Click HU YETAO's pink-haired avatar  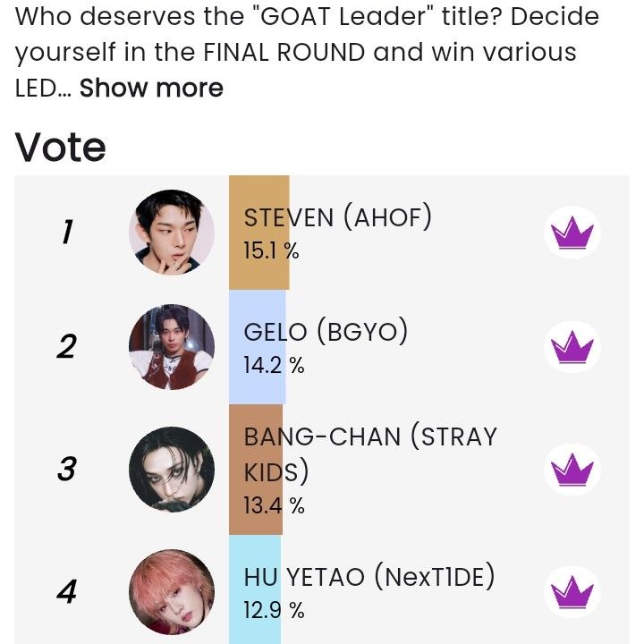pos(172,591)
